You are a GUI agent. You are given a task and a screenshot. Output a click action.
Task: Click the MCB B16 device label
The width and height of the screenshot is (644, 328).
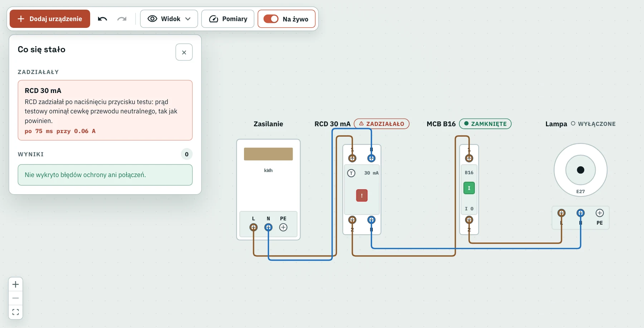[441, 124]
